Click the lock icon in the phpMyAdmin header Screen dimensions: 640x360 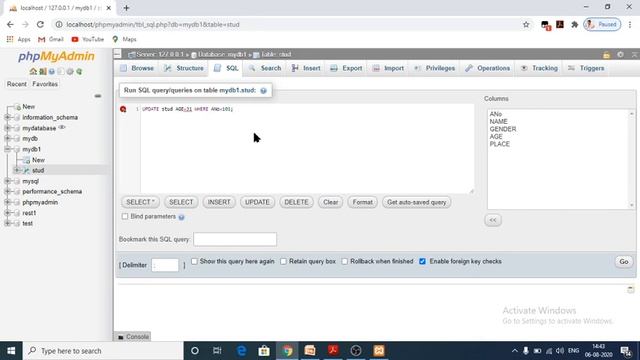pyautogui.click(x=606, y=55)
